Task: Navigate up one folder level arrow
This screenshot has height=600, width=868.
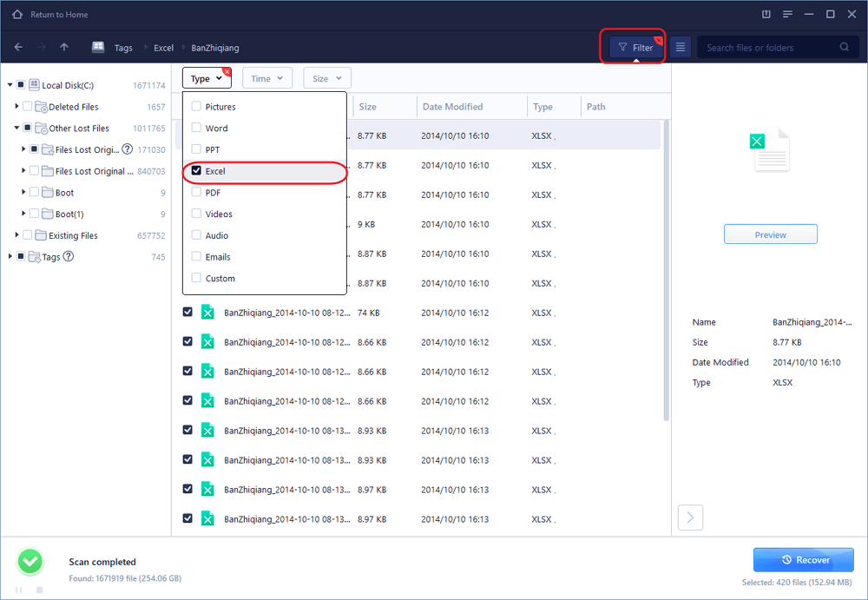Action: (x=64, y=48)
